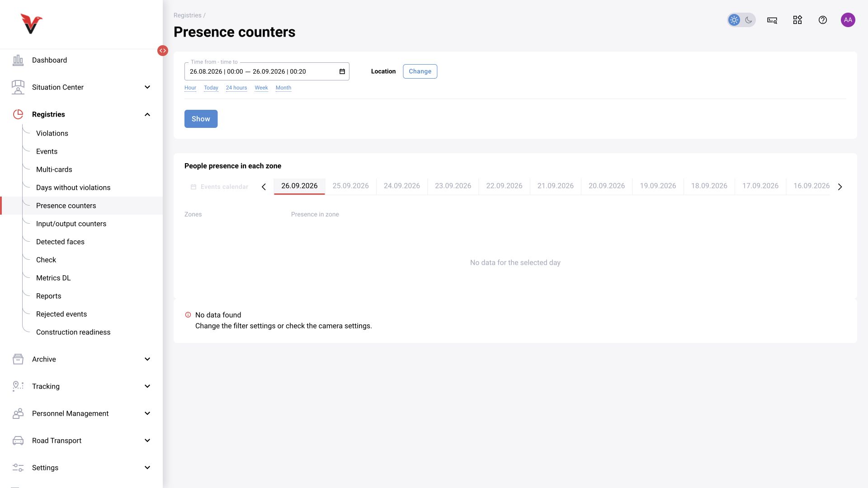Click the Dashboard chart icon
The width and height of the screenshot is (868, 488).
coord(18,60)
